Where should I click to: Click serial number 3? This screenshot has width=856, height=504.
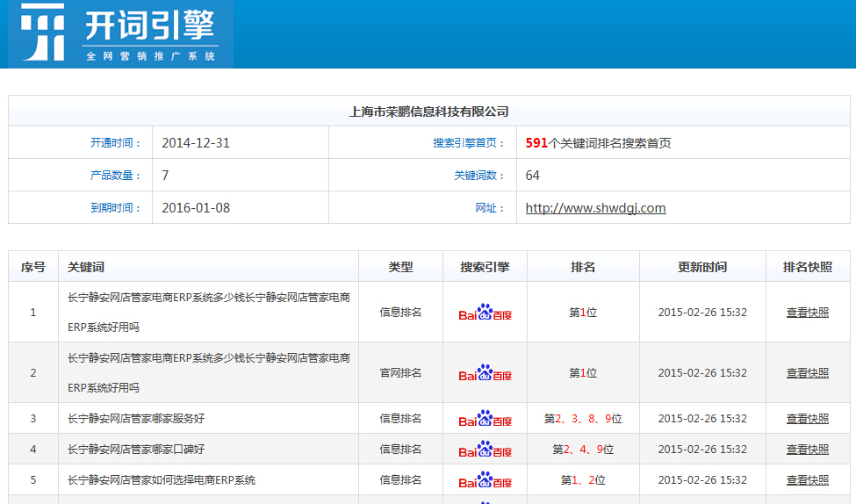tap(32, 419)
